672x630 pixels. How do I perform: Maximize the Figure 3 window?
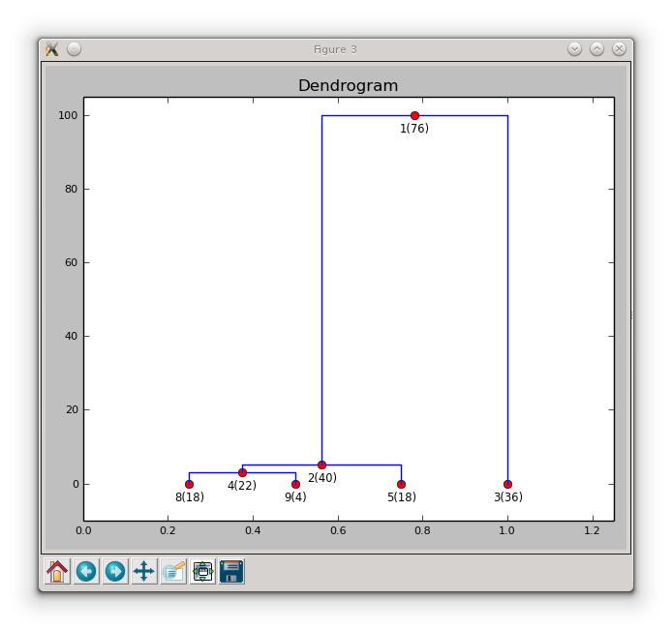[x=597, y=49]
